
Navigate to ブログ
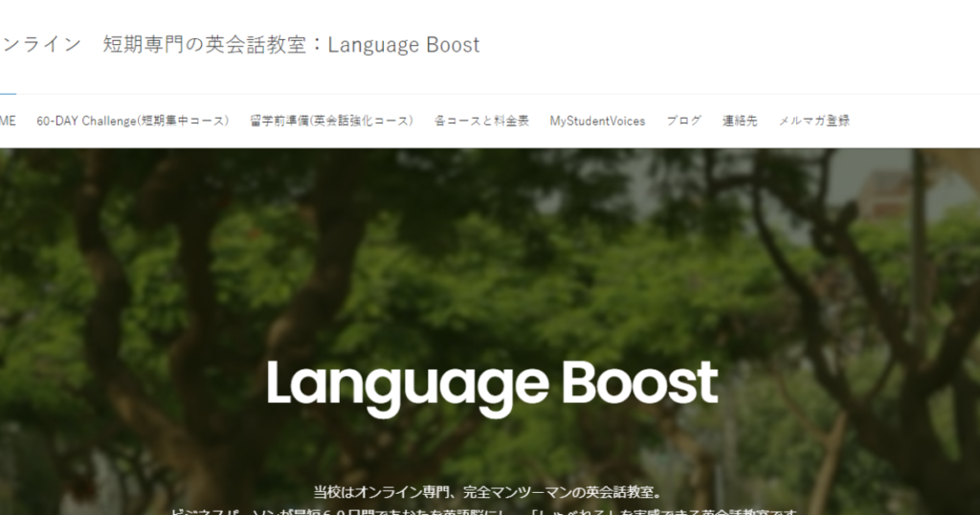click(683, 121)
